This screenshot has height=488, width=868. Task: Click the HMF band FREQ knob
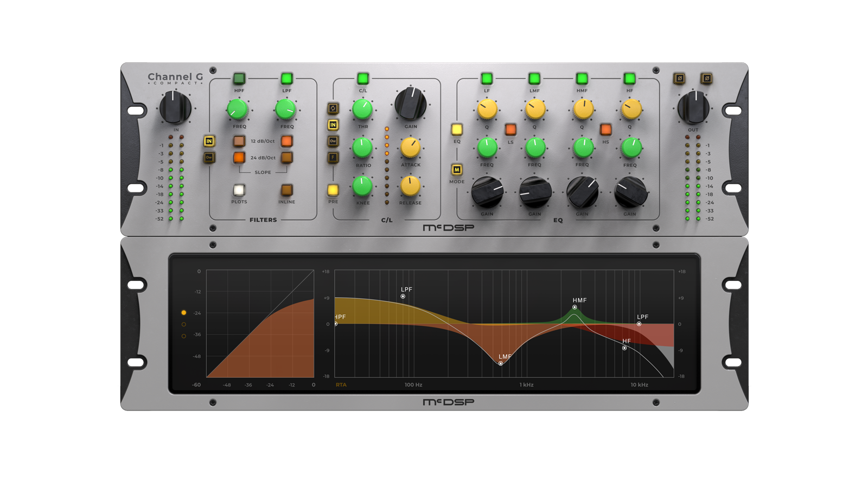(583, 148)
